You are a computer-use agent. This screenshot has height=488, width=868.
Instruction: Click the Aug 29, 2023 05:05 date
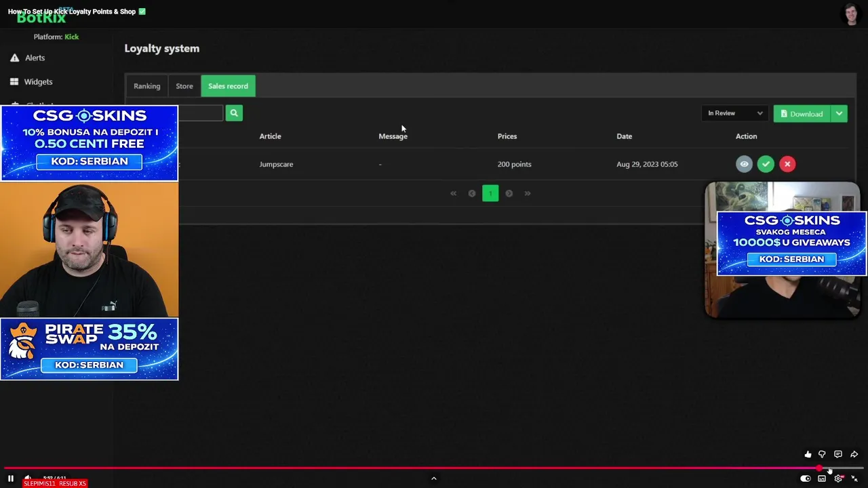coord(647,164)
